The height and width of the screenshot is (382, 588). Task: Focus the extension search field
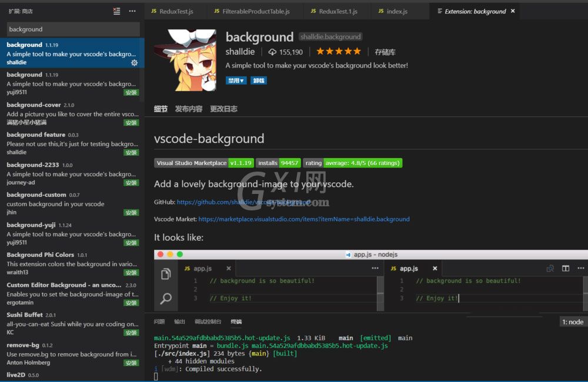pos(73,29)
